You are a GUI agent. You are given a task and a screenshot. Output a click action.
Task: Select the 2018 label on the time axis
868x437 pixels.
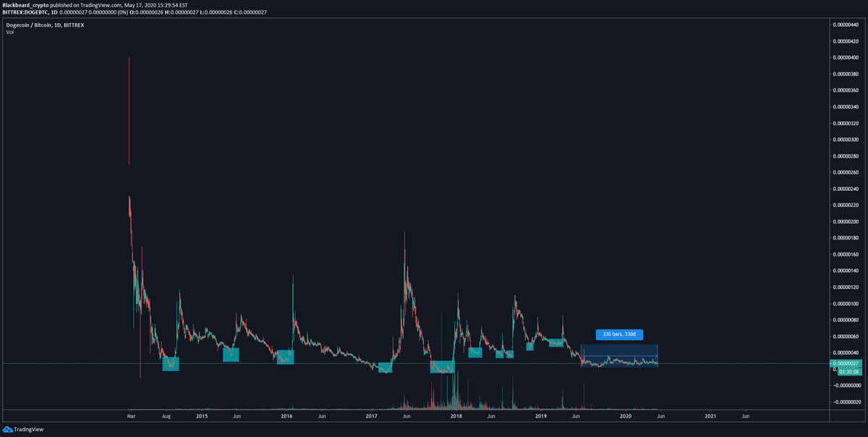(x=456, y=417)
